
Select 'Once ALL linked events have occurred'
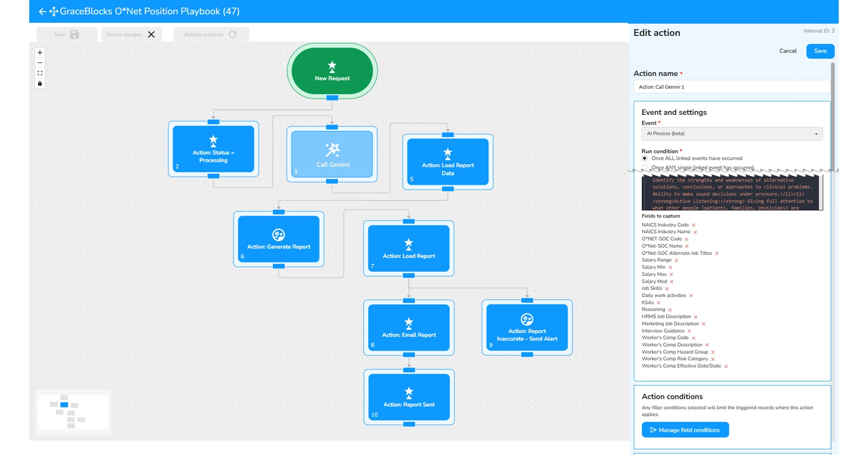pos(645,158)
